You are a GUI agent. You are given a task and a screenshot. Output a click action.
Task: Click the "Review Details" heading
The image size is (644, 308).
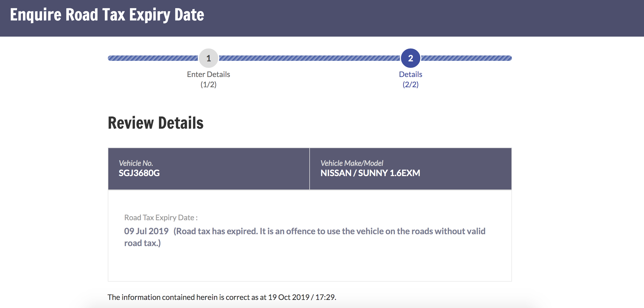155,123
